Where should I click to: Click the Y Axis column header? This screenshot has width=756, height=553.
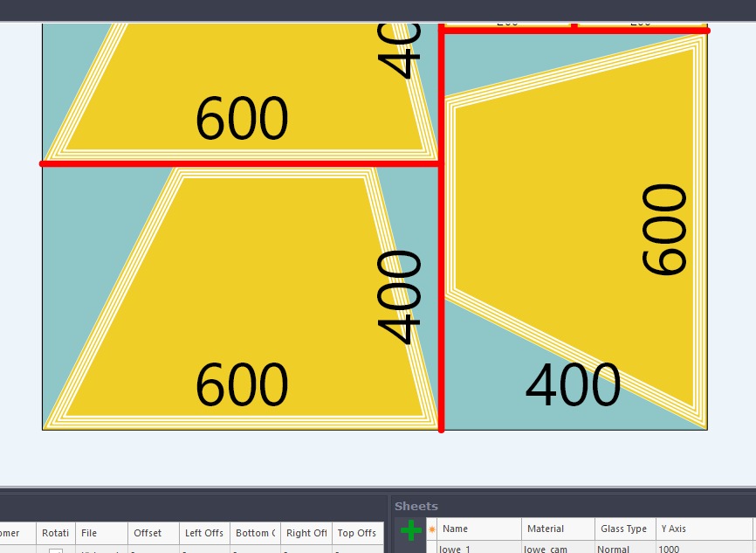(703, 529)
